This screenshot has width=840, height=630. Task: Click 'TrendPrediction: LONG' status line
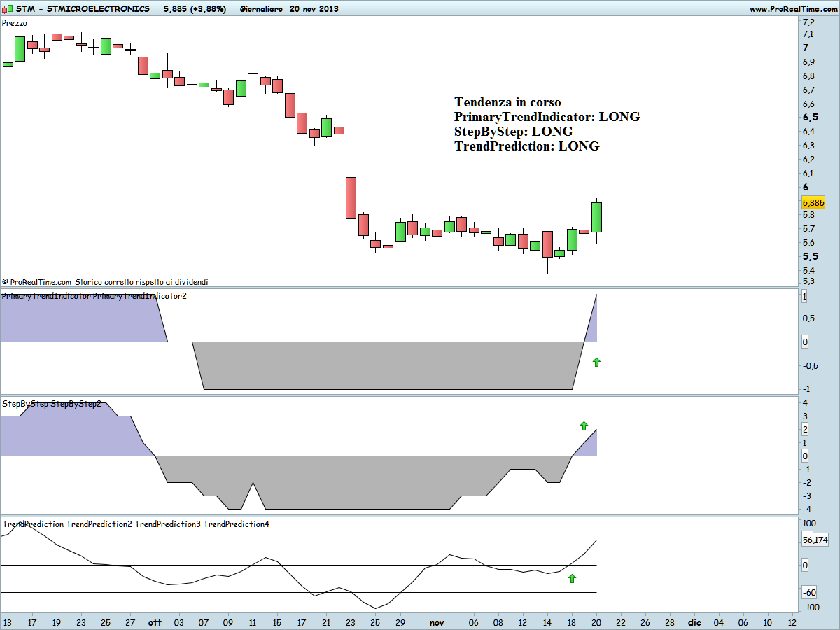(x=526, y=146)
